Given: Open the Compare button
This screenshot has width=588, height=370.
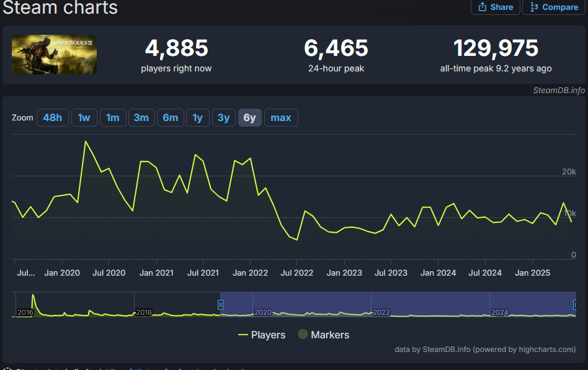Looking at the screenshot, I should pos(553,7).
